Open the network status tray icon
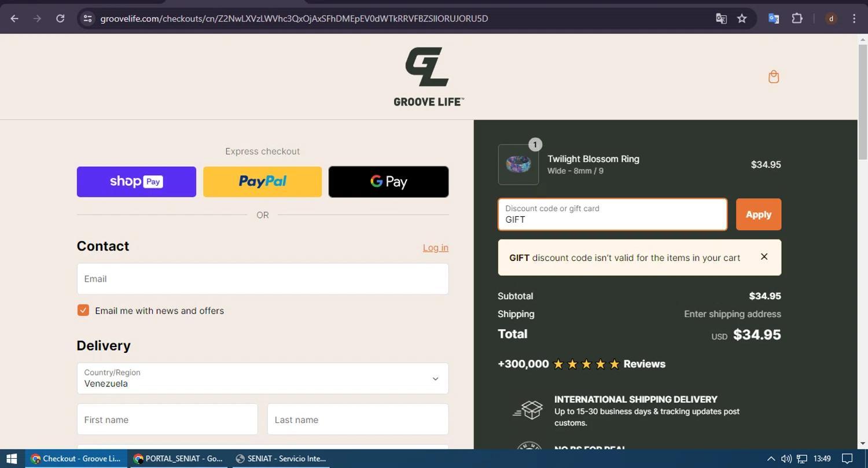 point(802,459)
